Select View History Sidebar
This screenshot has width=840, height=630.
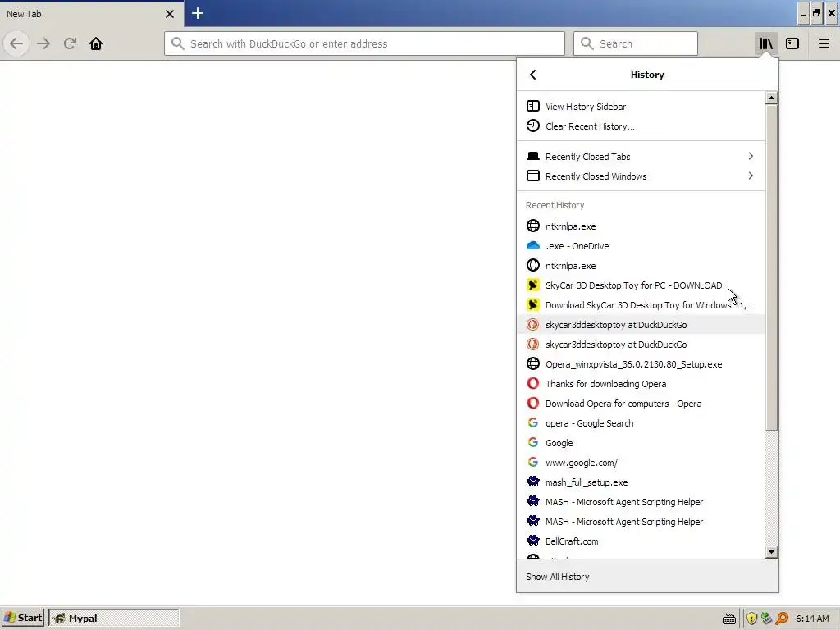(x=641, y=106)
